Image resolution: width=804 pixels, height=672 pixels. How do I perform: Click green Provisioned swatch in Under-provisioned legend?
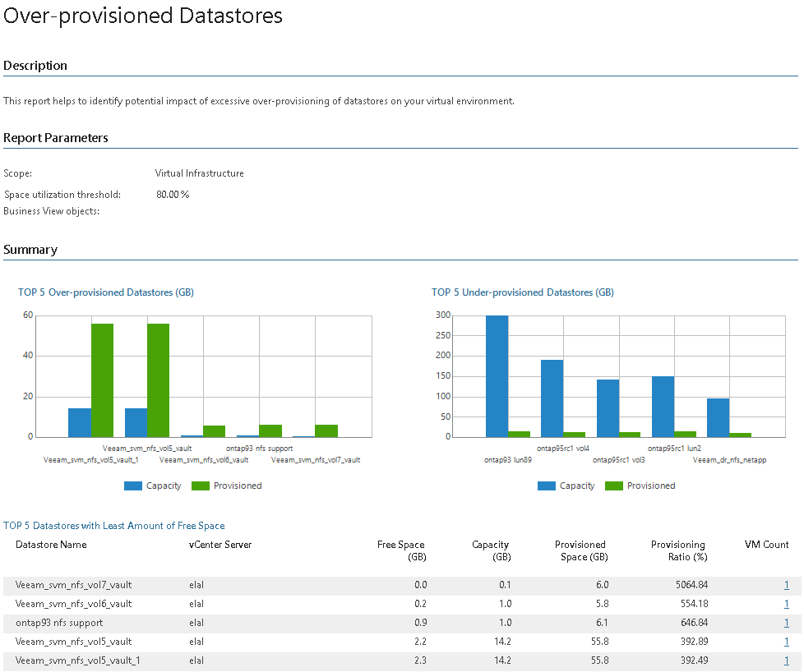coord(614,486)
